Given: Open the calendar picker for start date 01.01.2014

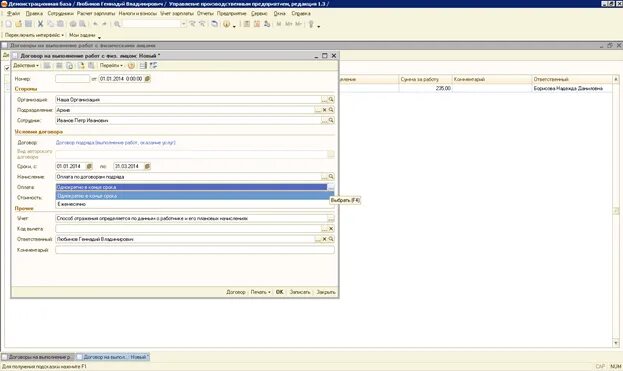Looking at the screenshot, I should coord(89,166).
